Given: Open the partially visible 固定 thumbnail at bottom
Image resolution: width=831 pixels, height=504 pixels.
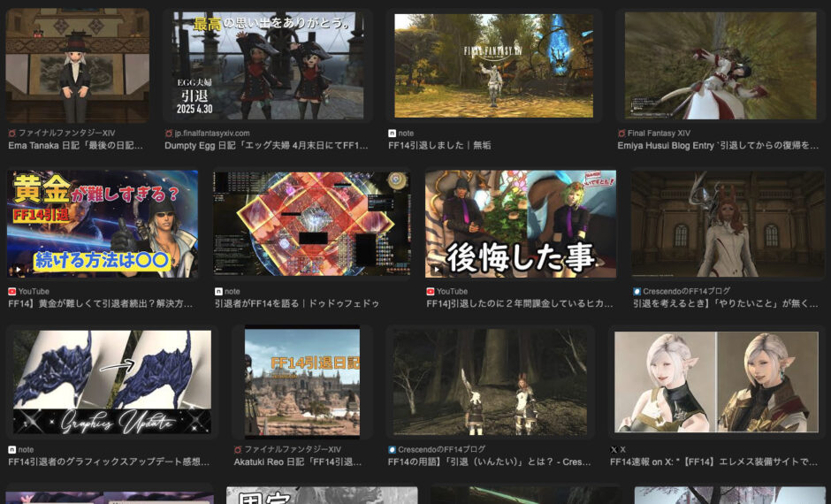Looking at the screenshot, I should point(322,495).
